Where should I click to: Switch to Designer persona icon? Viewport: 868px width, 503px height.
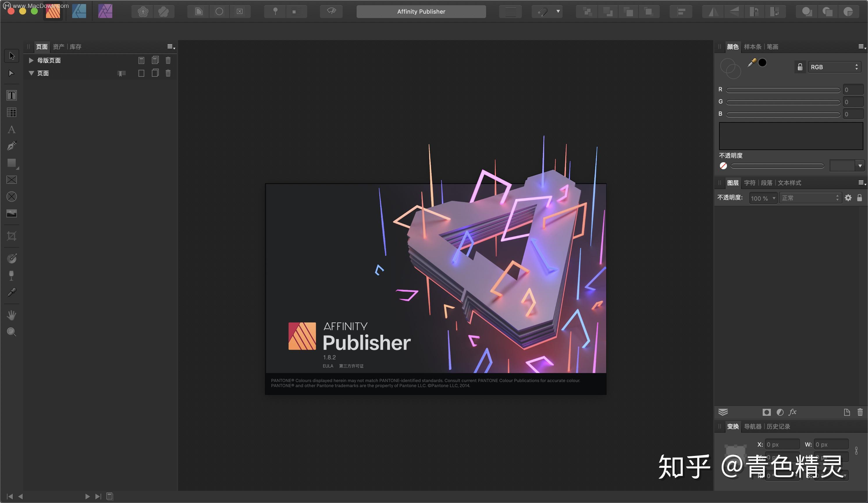click(79, 12)
